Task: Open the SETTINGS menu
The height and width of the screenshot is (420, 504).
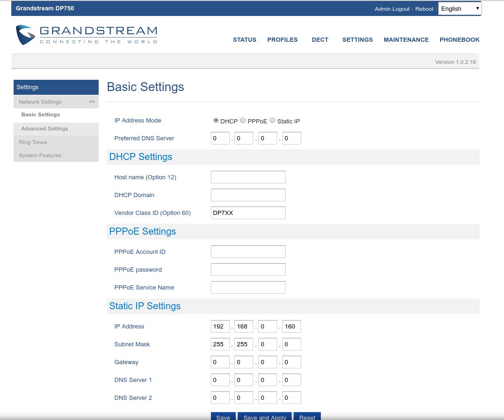Action: [357, 40]
